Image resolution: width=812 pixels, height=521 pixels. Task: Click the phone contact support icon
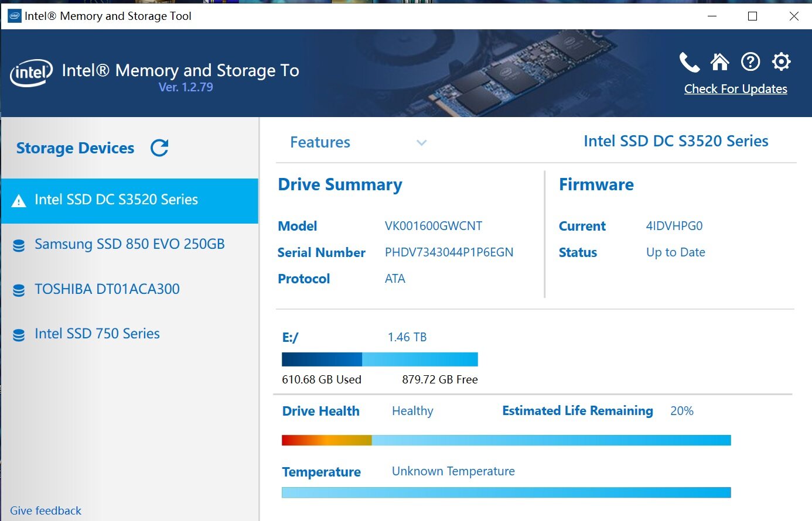(690, 62)
